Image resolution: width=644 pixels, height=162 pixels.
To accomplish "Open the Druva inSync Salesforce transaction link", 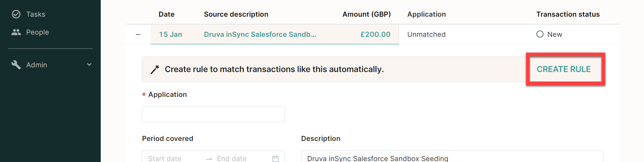I will point(260,34).
